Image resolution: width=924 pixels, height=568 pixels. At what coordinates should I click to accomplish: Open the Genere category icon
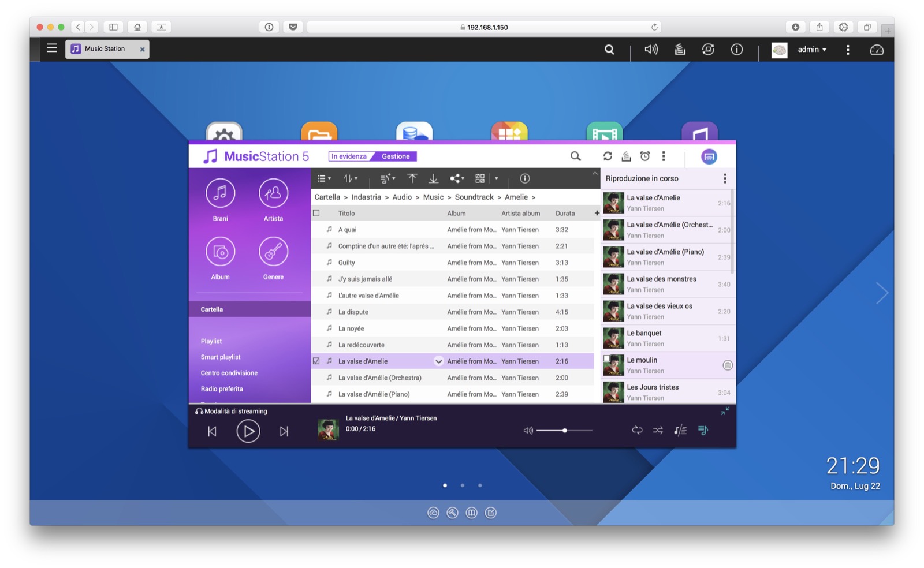(273, 252)
